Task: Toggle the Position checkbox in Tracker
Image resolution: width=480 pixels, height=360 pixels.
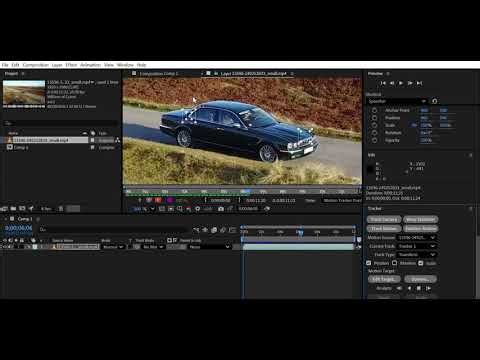Action: [369, 263]
